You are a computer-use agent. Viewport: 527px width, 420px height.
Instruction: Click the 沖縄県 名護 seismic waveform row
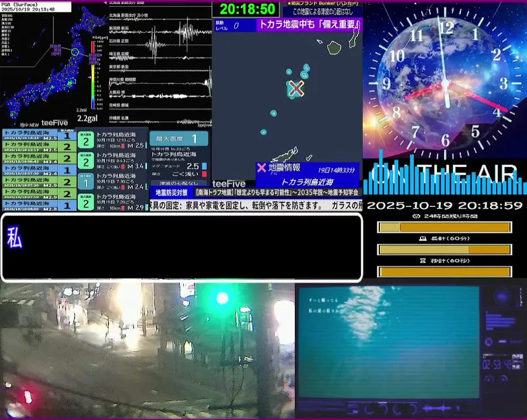160,121
